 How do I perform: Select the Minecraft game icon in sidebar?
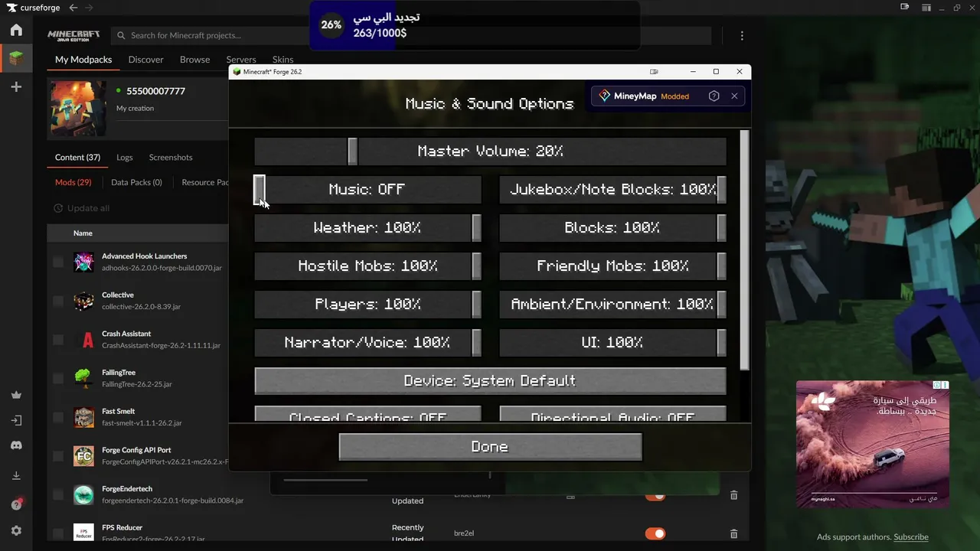(x=16, y=58)
